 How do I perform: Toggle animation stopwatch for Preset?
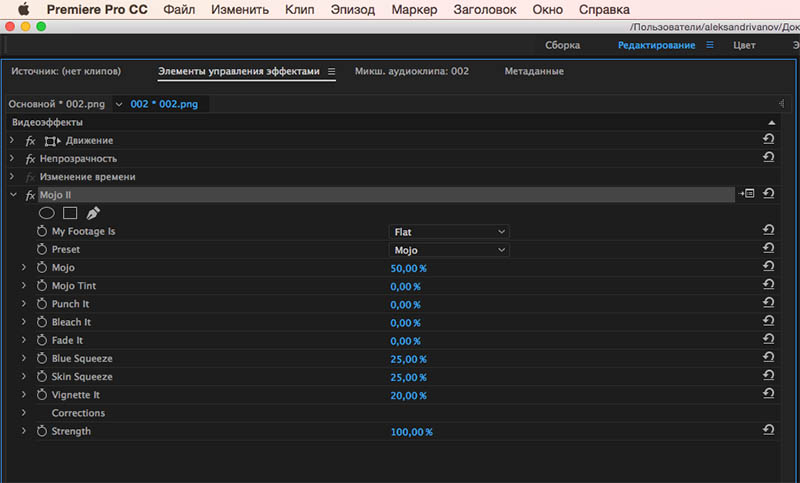coord(42,249)
